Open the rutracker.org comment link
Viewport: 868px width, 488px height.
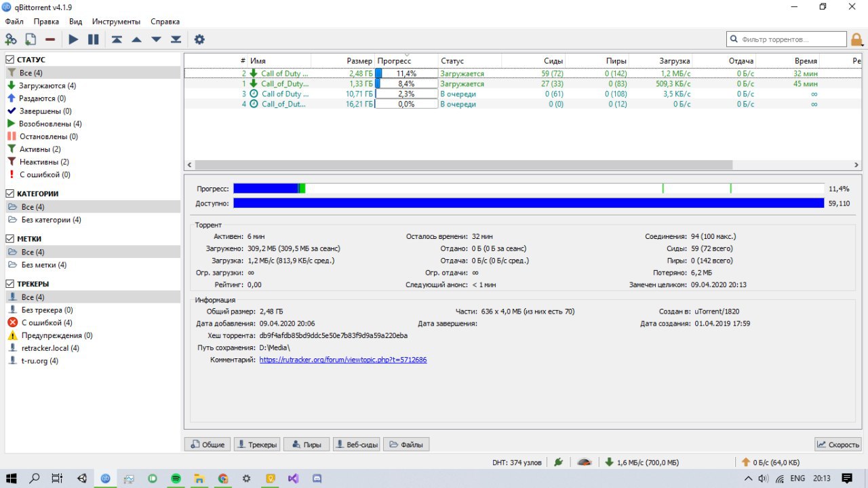pos(343,360)
